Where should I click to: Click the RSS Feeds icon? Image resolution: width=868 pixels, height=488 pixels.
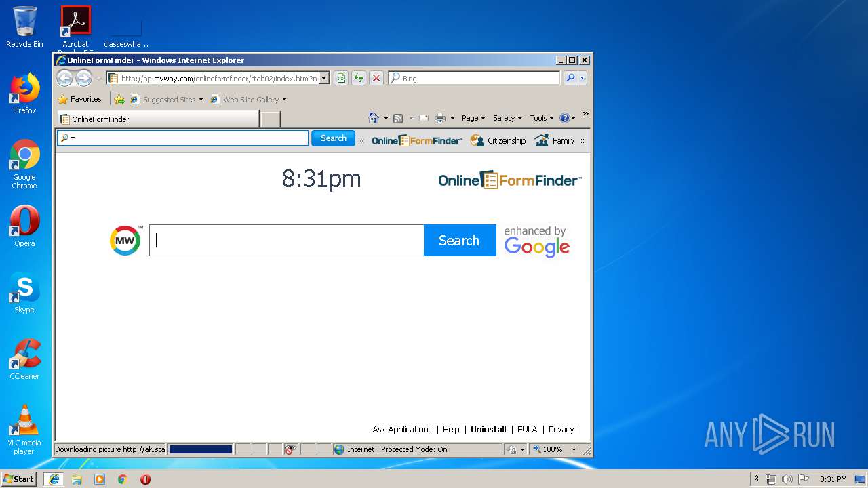(x=398, y=118)
